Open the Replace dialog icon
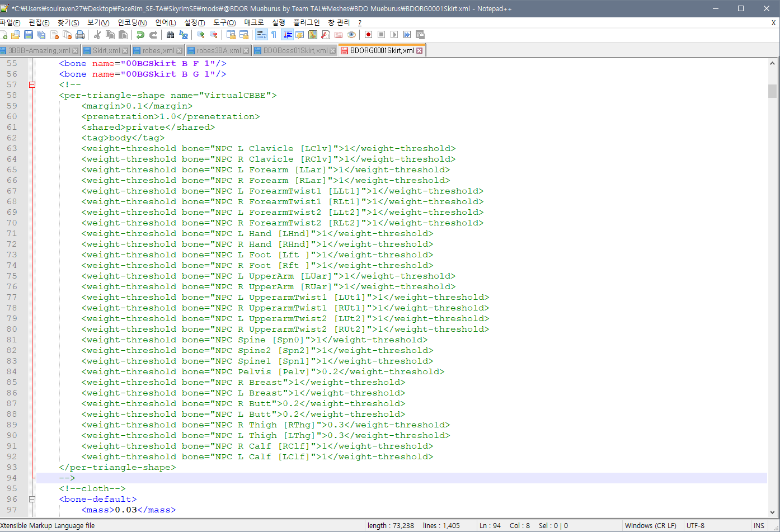 click(x=184, y=35)
